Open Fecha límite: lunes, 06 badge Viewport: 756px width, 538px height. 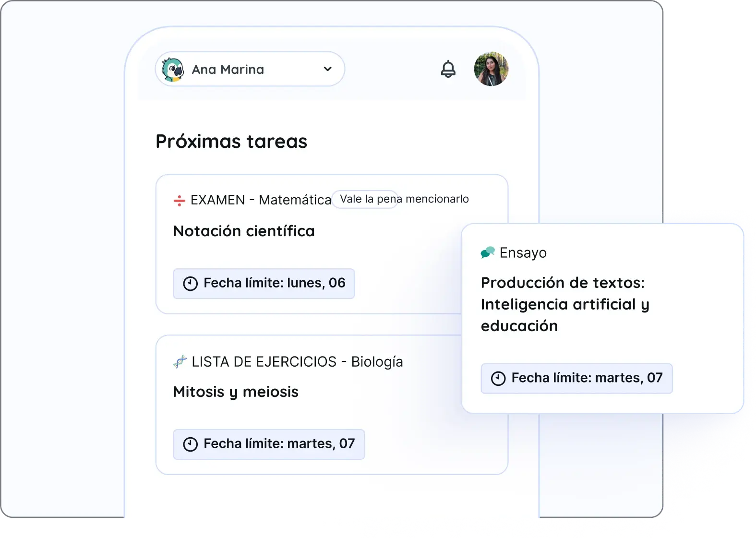[264, 284]
